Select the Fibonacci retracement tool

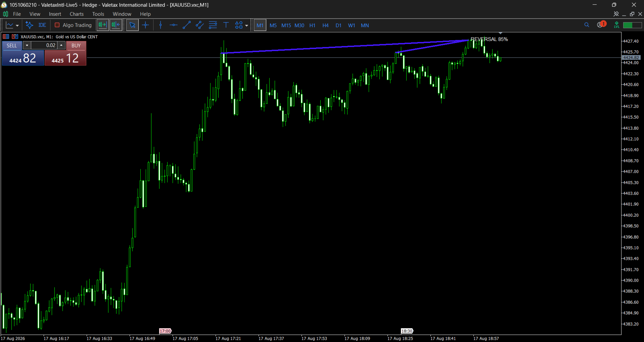click(213, 25)
